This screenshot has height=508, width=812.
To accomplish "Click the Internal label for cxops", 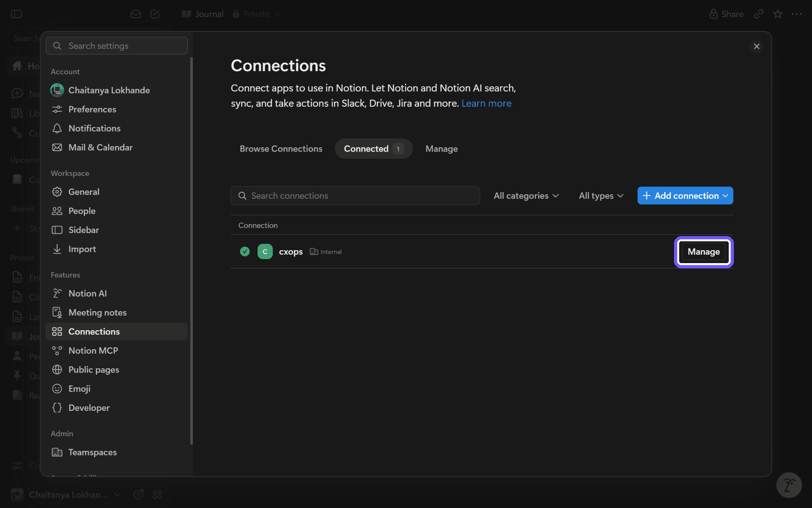I will (331, 252).
